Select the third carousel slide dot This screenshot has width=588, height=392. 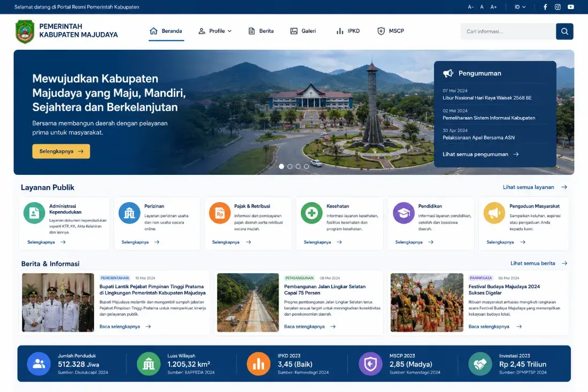(298, 166)
